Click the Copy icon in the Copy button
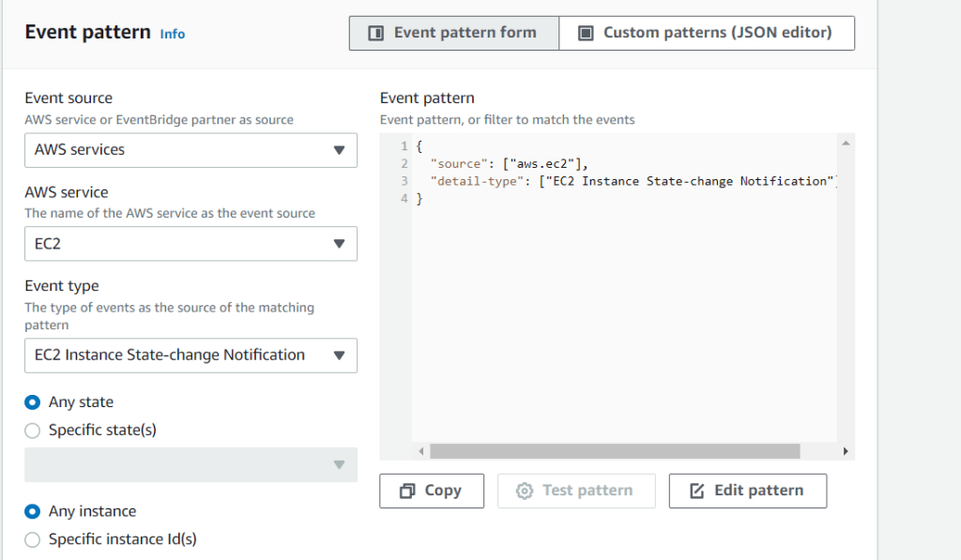The height and width of the screenshot is (560, 961). point(407,491)
